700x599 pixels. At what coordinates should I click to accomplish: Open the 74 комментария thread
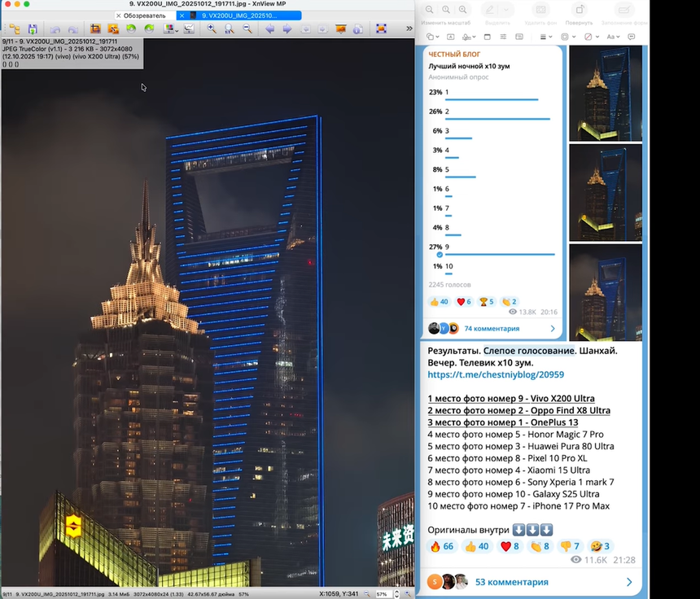click(492, 329)
